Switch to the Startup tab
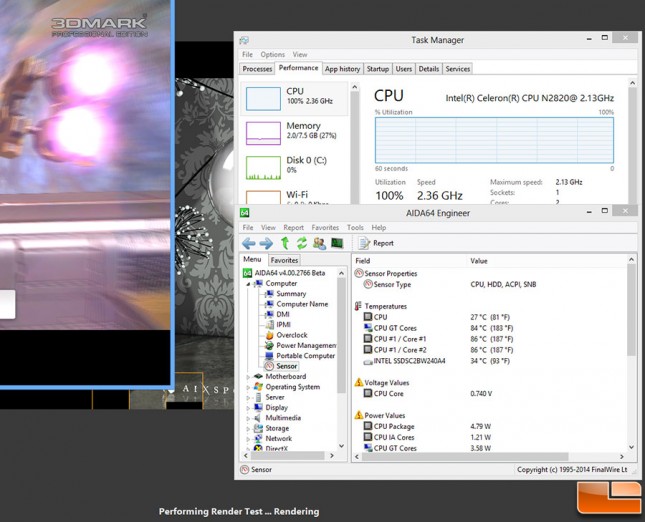Viewport: 645px width, 522px height. (378, 69)
